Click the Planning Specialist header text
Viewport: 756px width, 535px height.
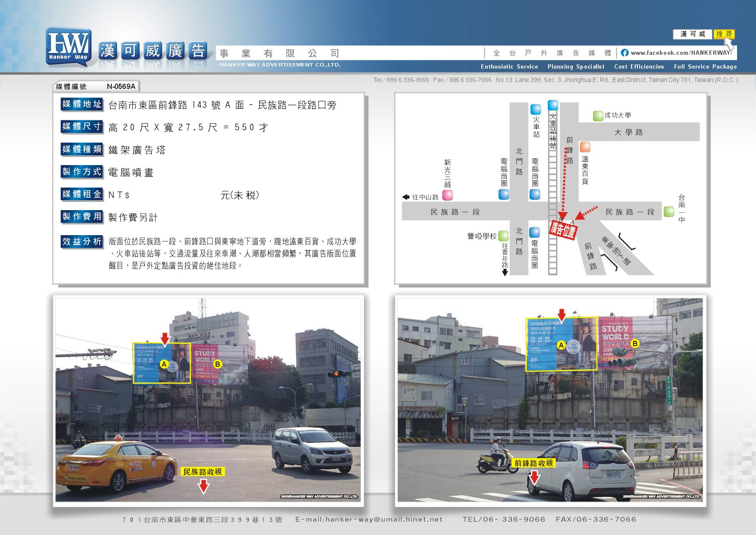[576, 66]
